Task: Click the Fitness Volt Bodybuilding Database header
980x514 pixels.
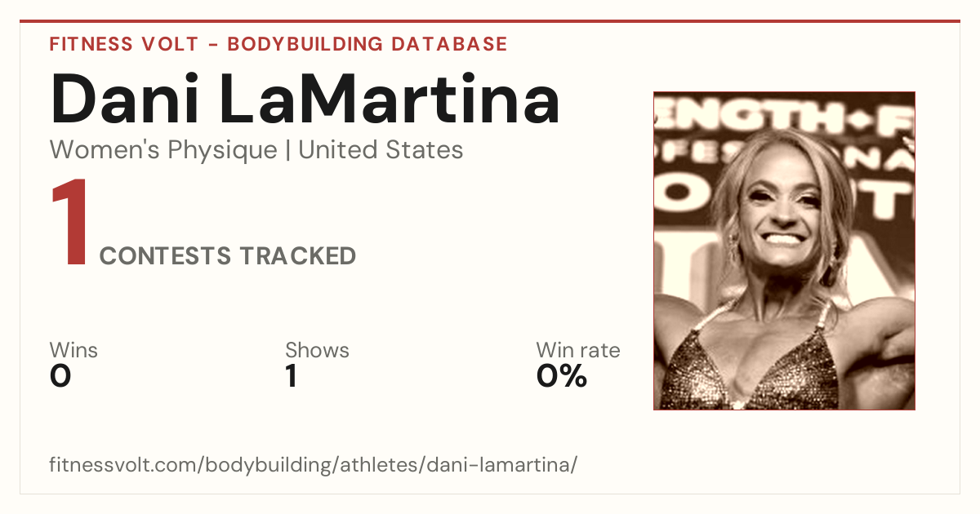Action: click(x=278, y=44)
